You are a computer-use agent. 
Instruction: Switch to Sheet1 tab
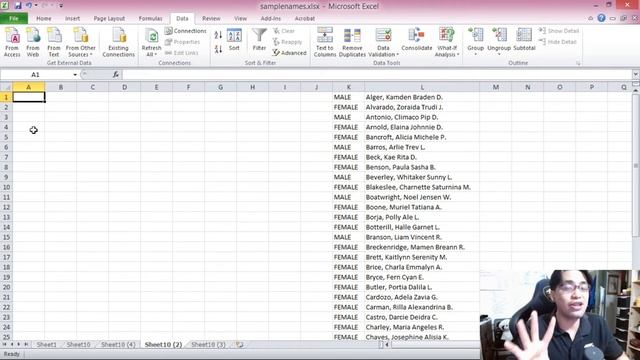coord(47,345)
